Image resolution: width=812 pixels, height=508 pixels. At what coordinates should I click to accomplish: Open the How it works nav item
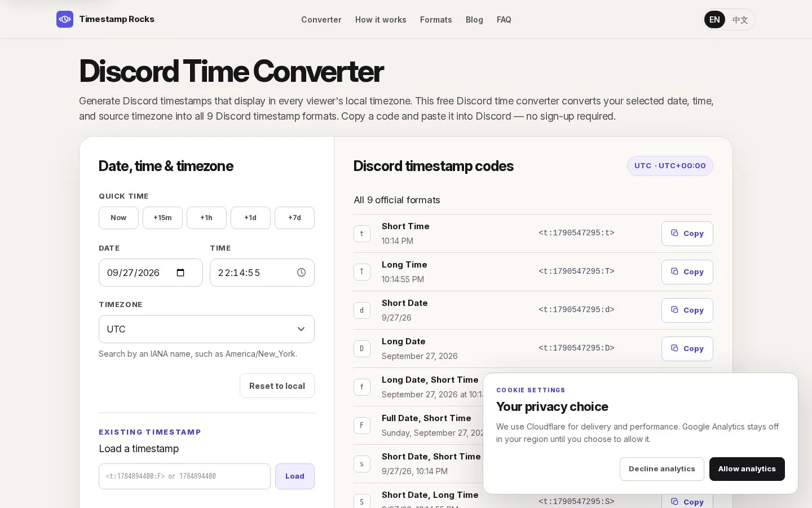(x=381, y=20)
